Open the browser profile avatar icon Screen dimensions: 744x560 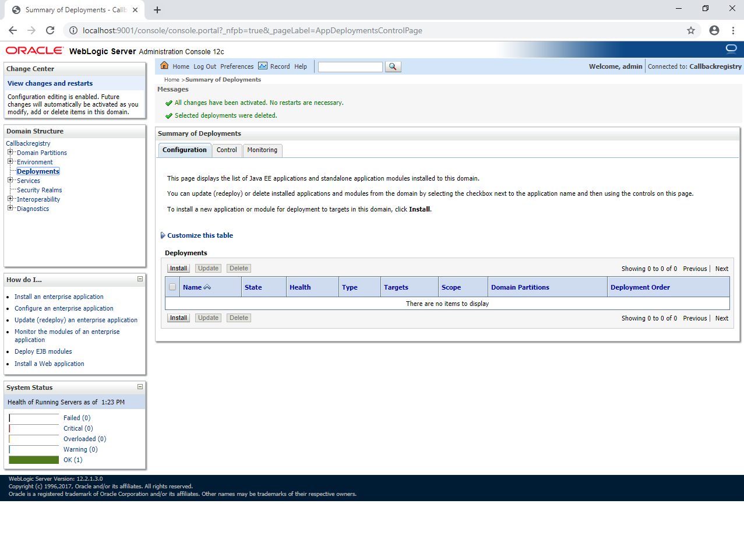pos(714,30)
